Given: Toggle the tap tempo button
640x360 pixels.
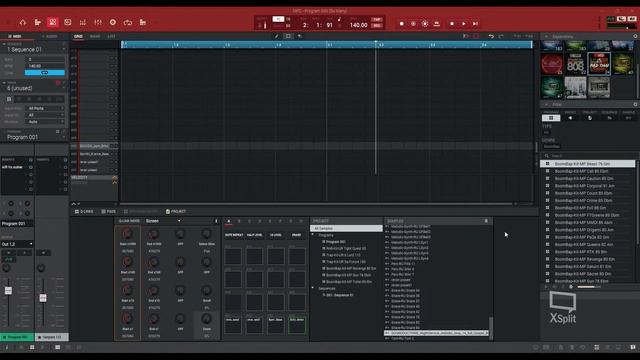Looking at the screenshot, I should [377, 19].
